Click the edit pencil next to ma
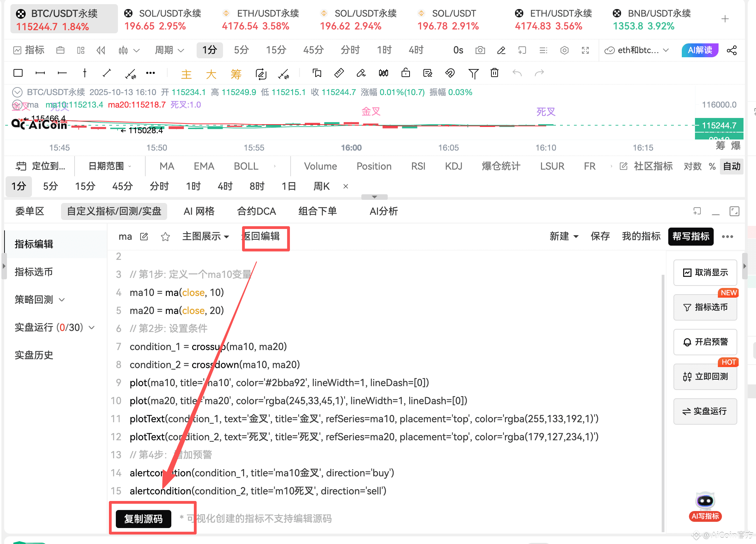The height and width of the screenshot is (544, 756). click(x=144, y=237)
